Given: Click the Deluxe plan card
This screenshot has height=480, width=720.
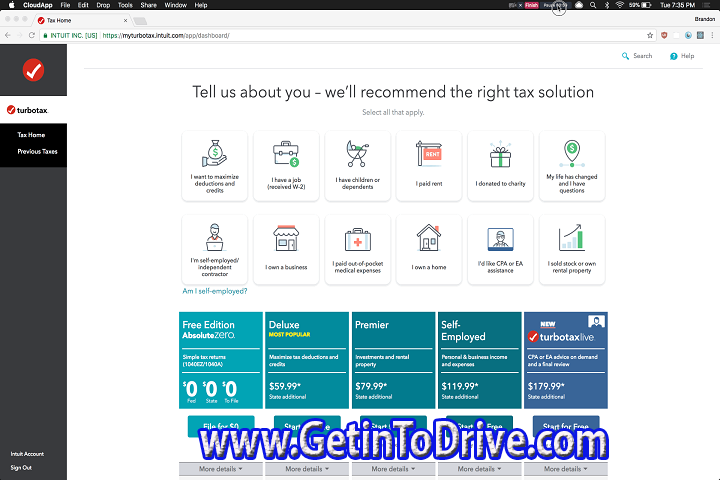Looking at the screenshot, I should click(x=307, y=360).
